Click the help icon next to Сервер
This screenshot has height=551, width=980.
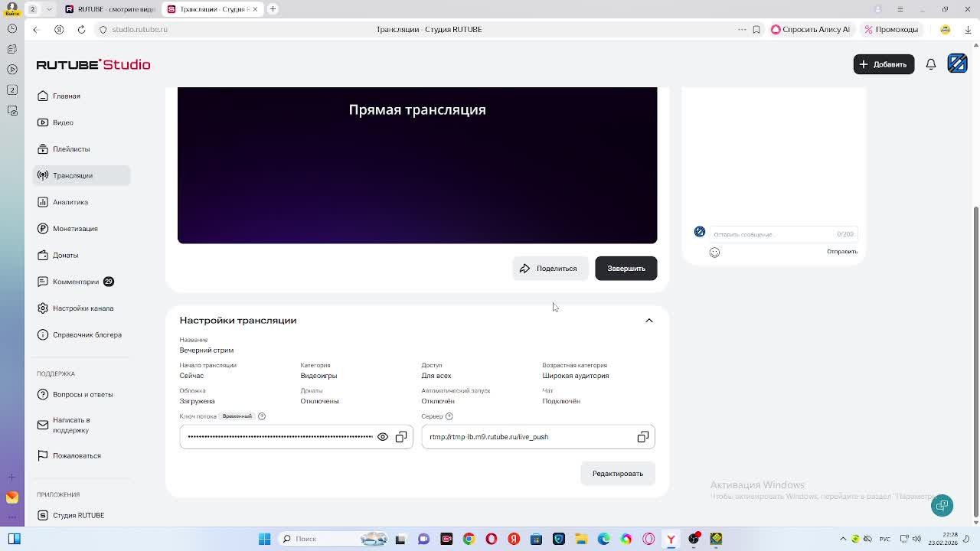click(x=449, y=416)
